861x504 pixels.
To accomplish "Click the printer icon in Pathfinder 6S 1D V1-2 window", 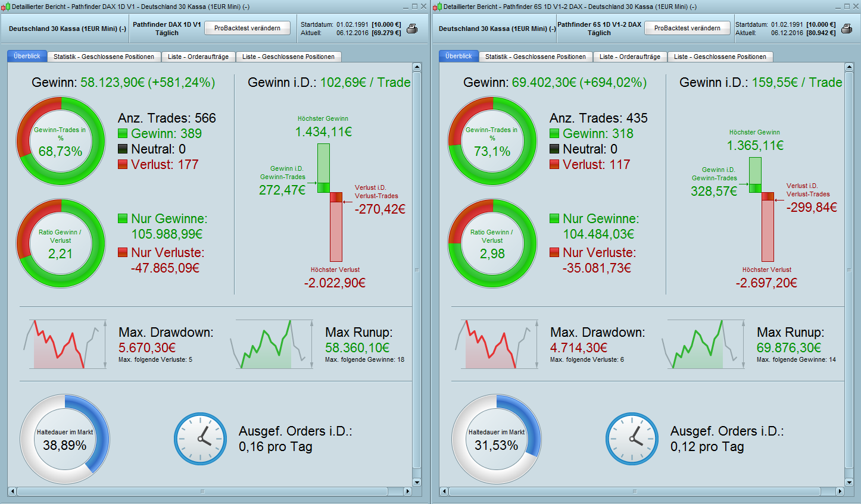I will 846,29.
